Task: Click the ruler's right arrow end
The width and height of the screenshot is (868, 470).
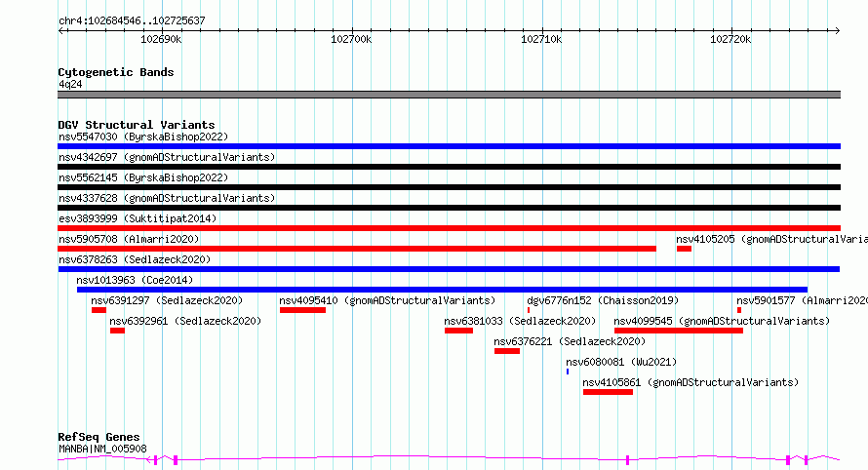Action: (838, 31)
